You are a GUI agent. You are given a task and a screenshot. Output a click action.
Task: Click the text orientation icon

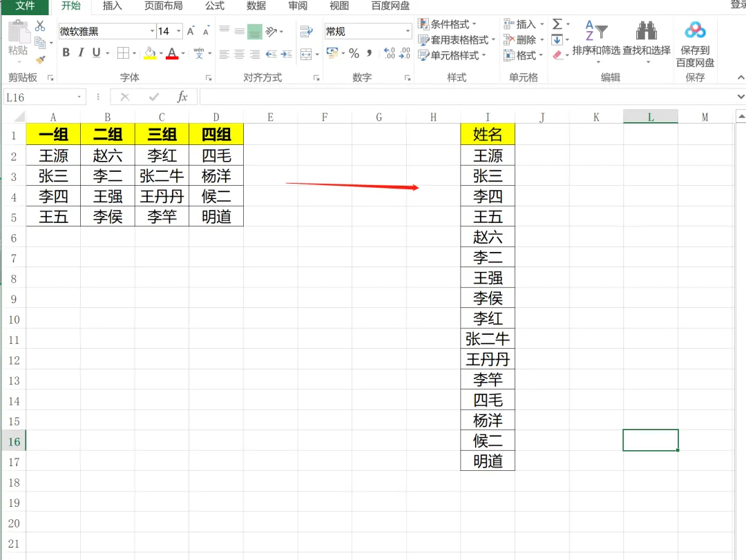pyautogui.click(x=271, y=31)
